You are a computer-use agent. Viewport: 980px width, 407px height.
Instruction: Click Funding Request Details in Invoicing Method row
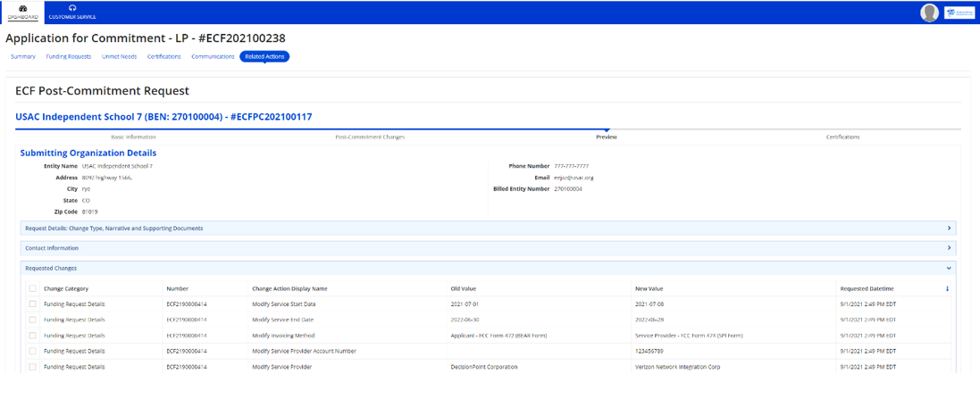pos(74,336)
